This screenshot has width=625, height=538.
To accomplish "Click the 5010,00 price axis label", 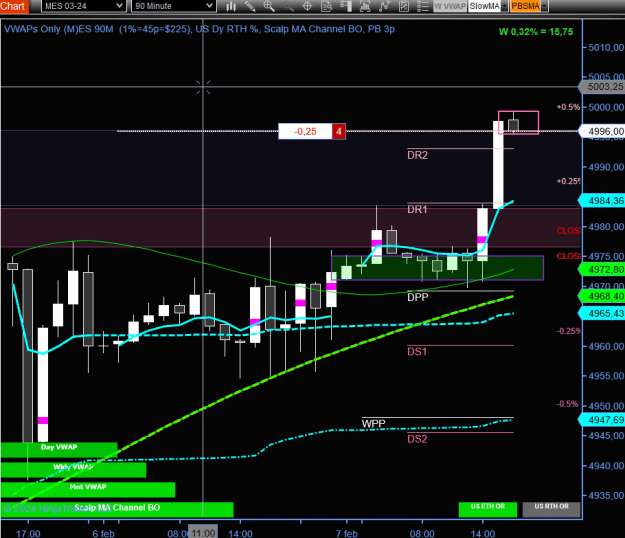I will (606, 47).
